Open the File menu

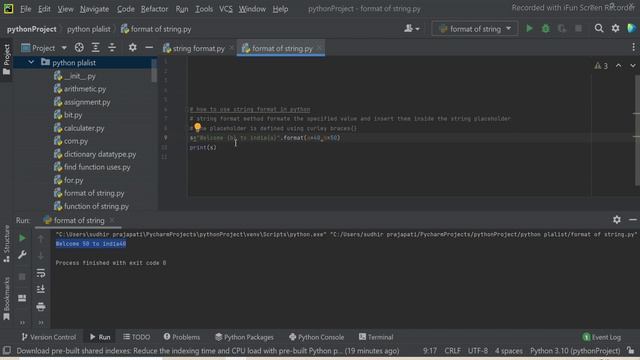point(25,9)
